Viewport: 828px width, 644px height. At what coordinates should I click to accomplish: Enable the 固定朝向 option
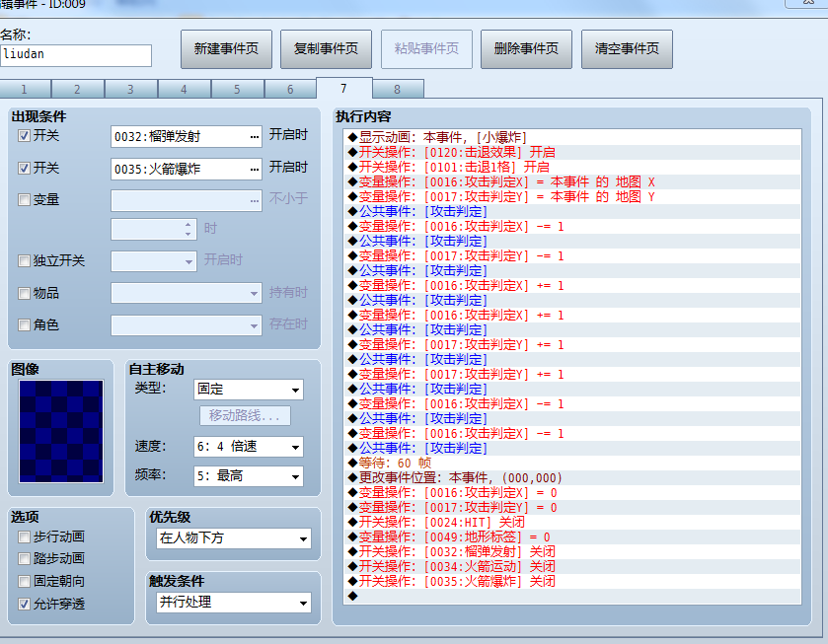[x=24, y=581]
